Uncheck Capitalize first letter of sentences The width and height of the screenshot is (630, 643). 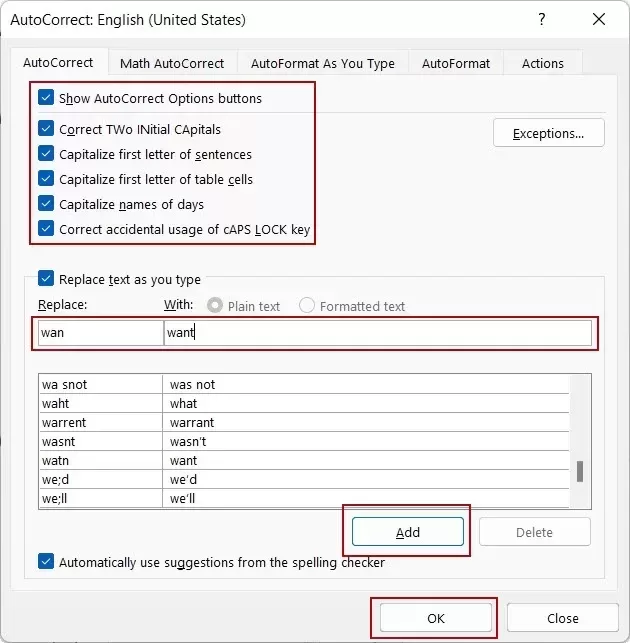[x=46, y=154]
